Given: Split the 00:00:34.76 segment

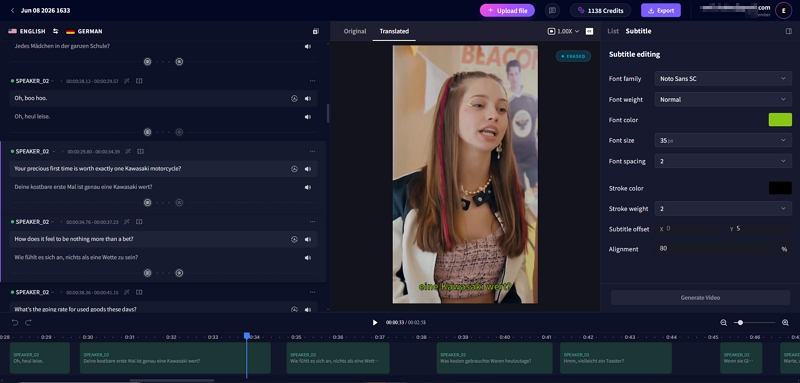Looking at the screenshot, I should (139, 222).
